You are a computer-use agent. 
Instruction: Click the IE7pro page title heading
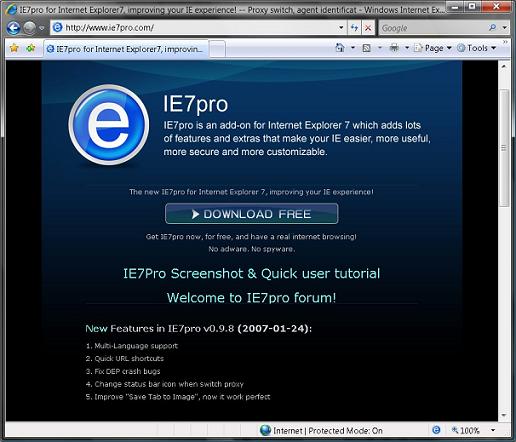(x=195, y=104)
